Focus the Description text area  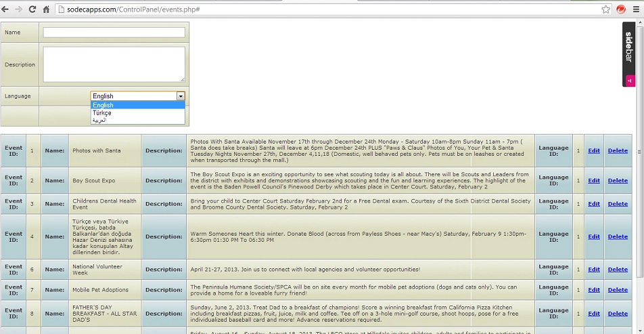tap(114, 64)
